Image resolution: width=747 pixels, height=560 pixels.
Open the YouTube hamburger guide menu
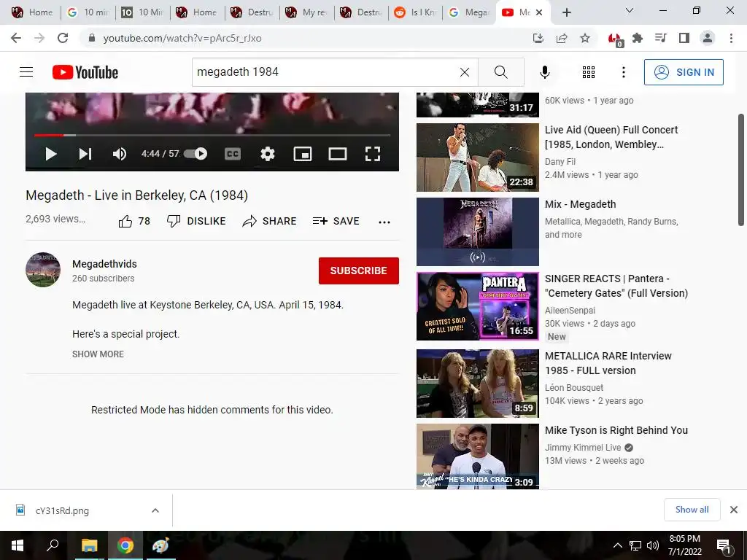click(x=26, y=72)
